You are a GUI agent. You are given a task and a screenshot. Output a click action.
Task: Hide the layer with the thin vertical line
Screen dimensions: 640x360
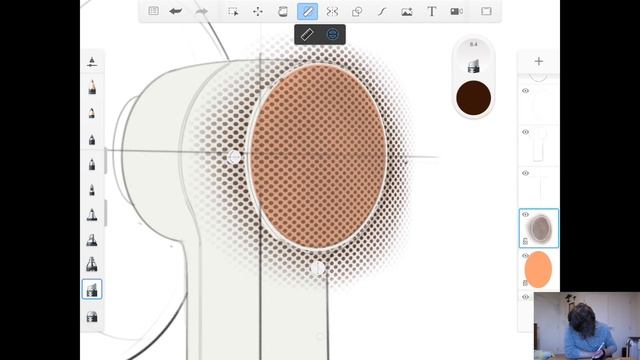coord(525,173)
